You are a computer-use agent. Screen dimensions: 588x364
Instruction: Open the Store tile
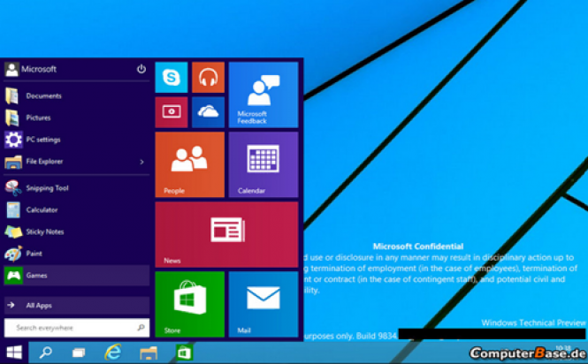tap(190, 305)
